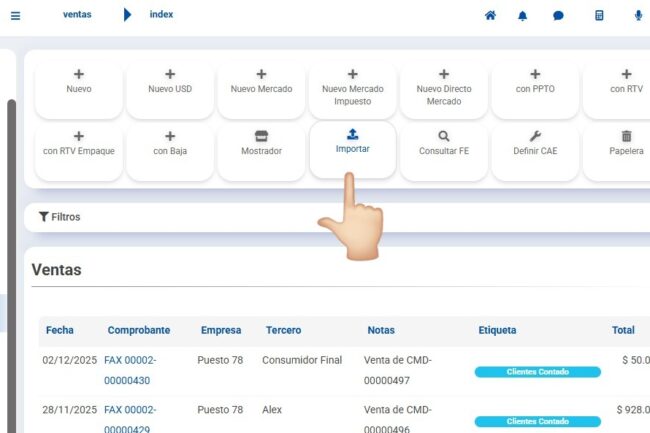Screen dimensions: 650x433
Task: Open Papelera trash button
Action: coord(626,143)
